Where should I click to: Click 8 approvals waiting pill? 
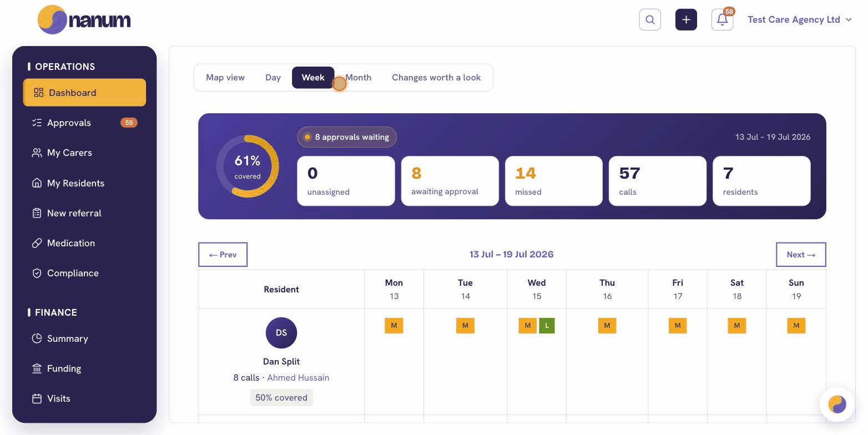(347, 137)
